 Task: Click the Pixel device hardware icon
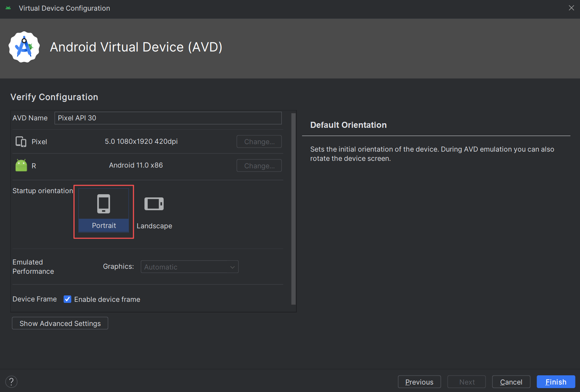(21, 142)
